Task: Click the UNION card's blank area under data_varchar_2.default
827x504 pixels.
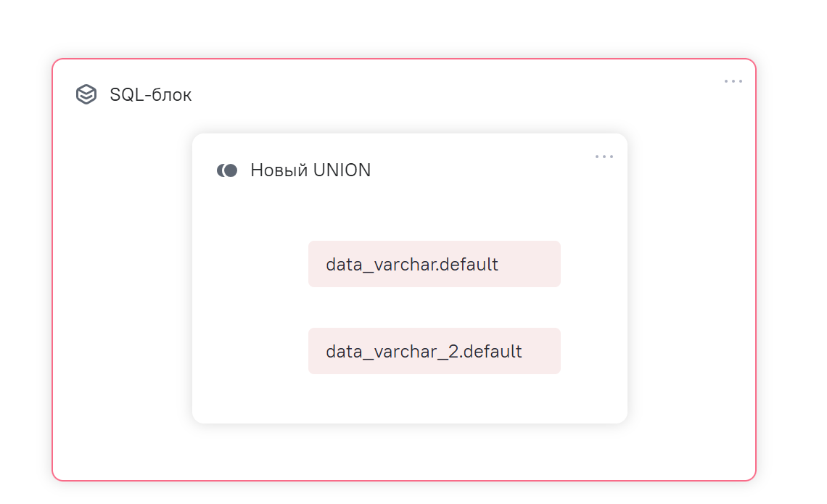Action: pos(434,399)
